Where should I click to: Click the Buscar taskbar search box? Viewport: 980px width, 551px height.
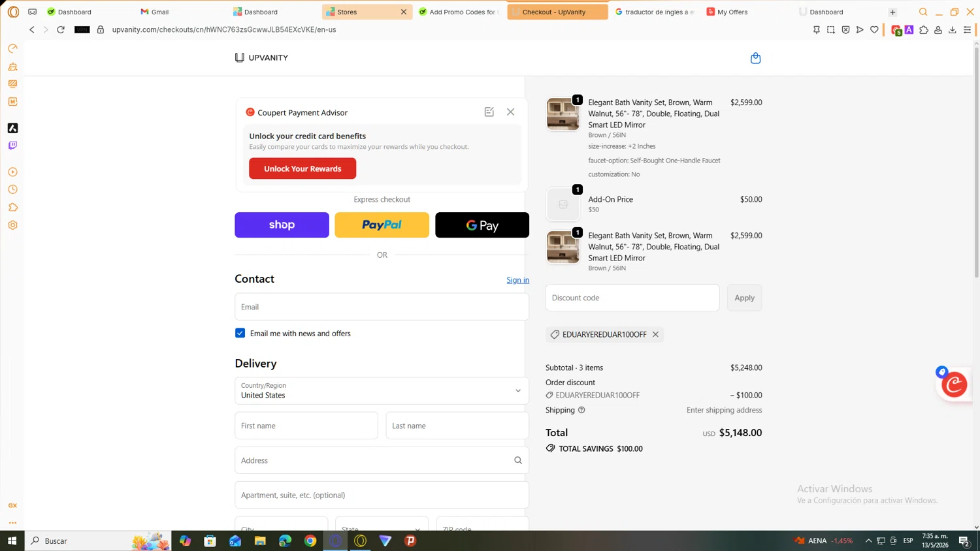[x=98, y=541]
